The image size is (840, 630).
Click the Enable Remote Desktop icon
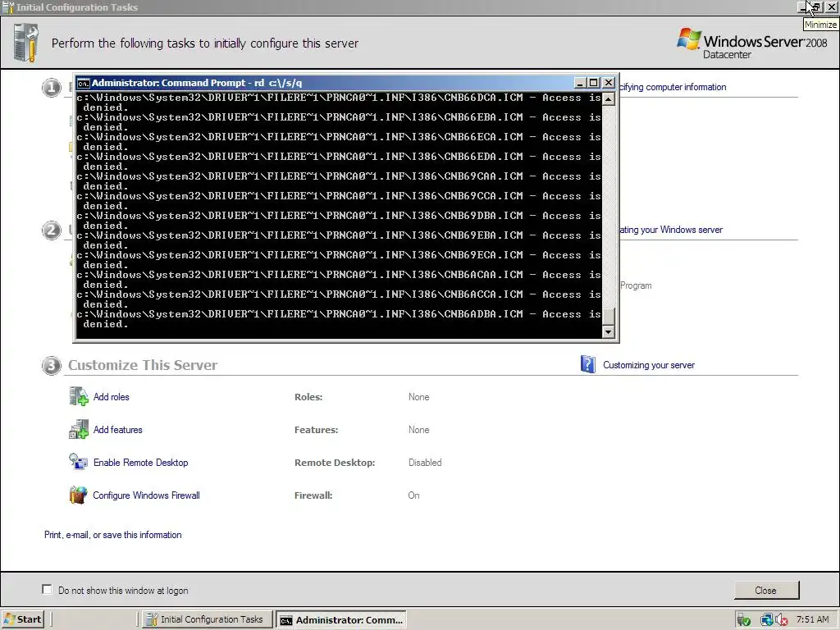click(x=78, y=463)
